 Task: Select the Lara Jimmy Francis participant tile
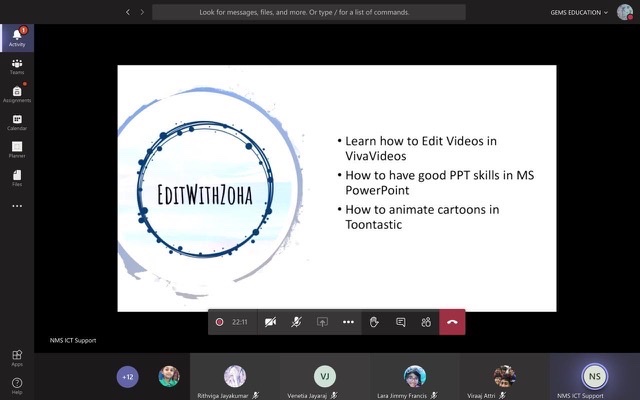[415, 377]
